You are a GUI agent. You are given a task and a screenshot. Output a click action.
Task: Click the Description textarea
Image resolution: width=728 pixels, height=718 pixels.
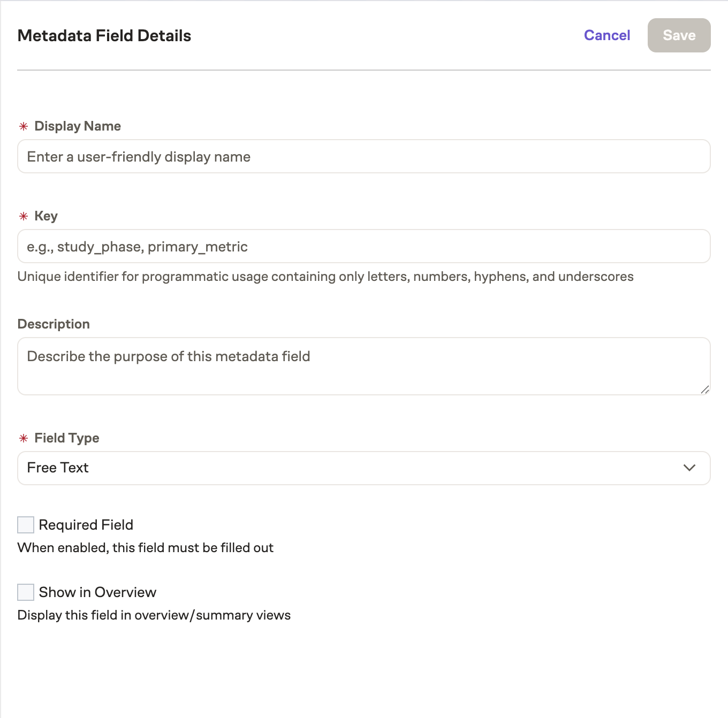[x=364, y=366]
